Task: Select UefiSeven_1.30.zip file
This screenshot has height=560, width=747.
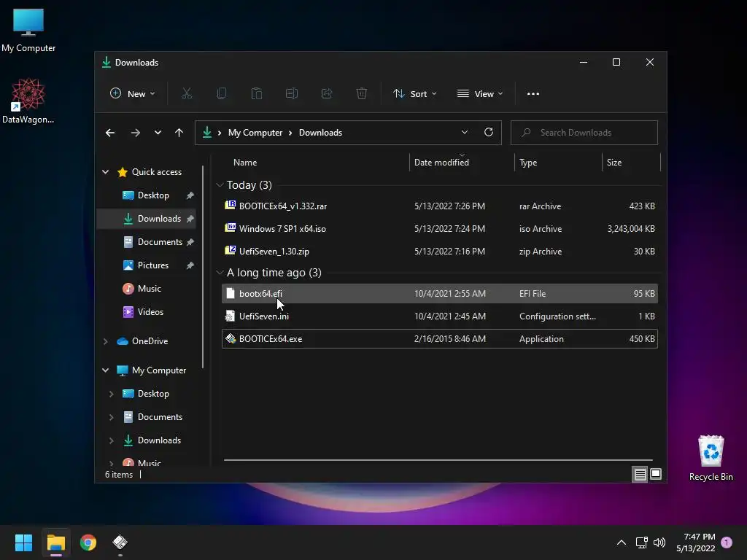Action: (x=440, y=252)
